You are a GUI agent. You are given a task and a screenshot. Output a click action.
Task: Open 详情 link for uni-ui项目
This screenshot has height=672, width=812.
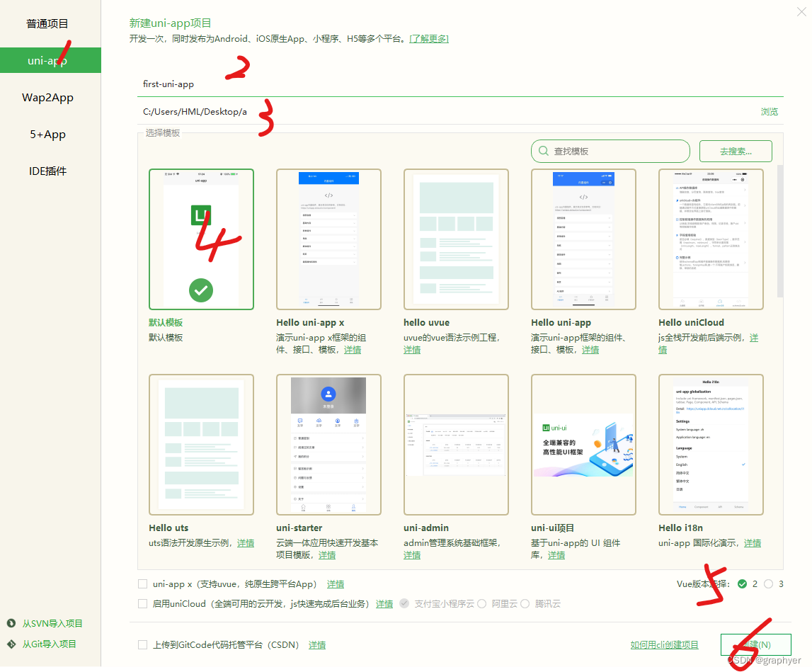click(556, 555)
